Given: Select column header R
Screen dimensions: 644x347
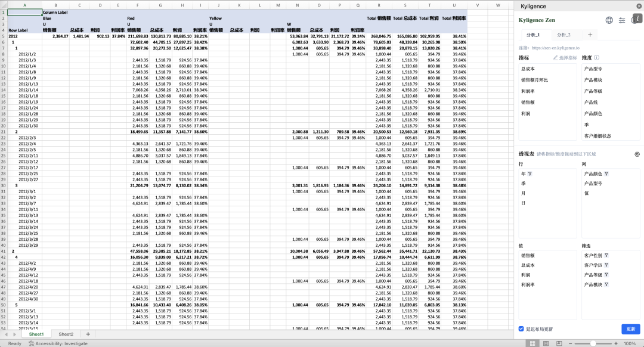Looking at the screenshot, I should 379,5.
